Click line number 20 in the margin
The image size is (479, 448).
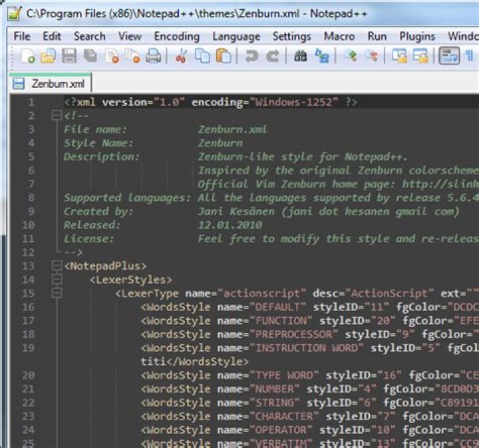point(28,375)
